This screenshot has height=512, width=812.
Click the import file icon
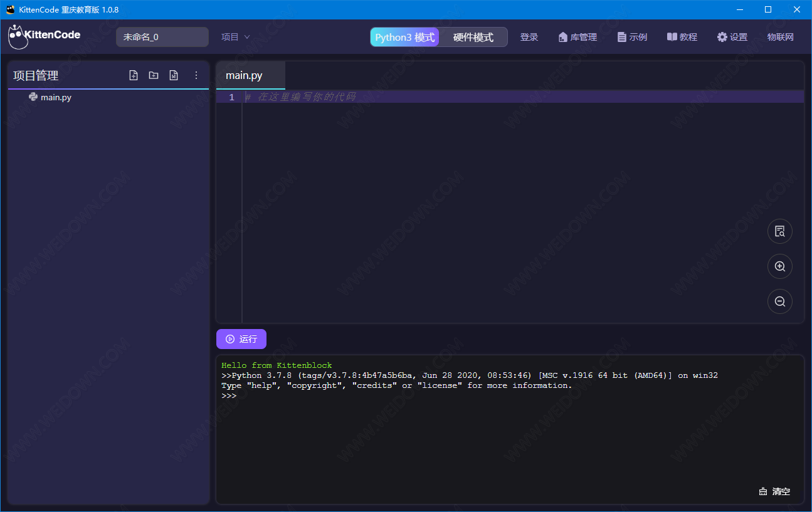tap(174, 75)
